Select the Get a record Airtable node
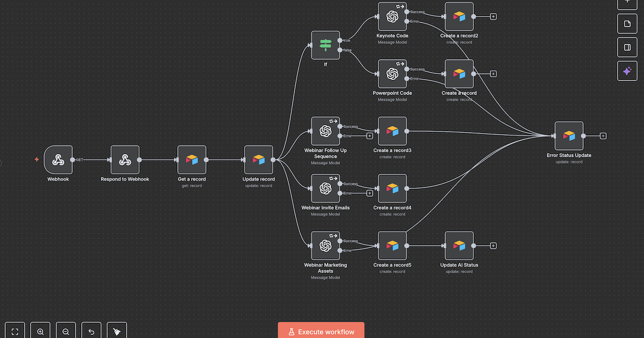This screenshot has width=644, height=338. point(192,160)
